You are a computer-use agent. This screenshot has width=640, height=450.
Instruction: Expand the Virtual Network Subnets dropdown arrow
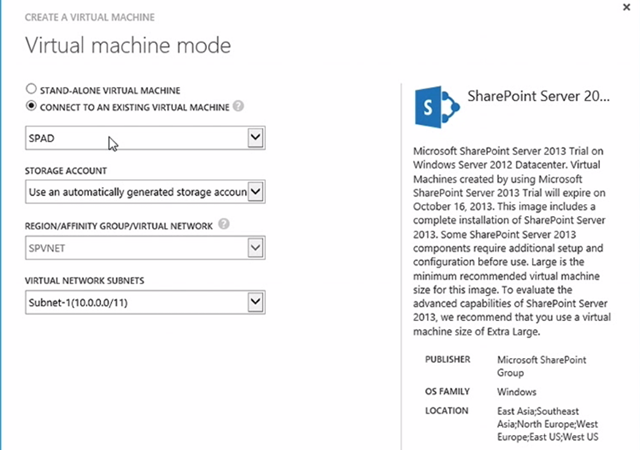coord(256,302)
